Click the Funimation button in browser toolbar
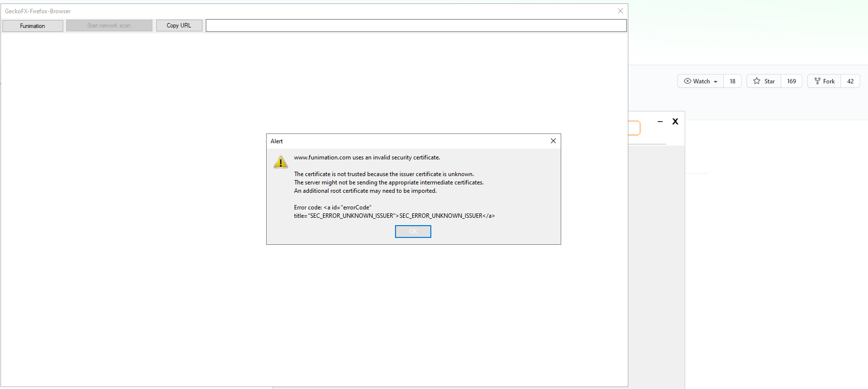Viewport: 868px width, 389px height. pos(33,26)
